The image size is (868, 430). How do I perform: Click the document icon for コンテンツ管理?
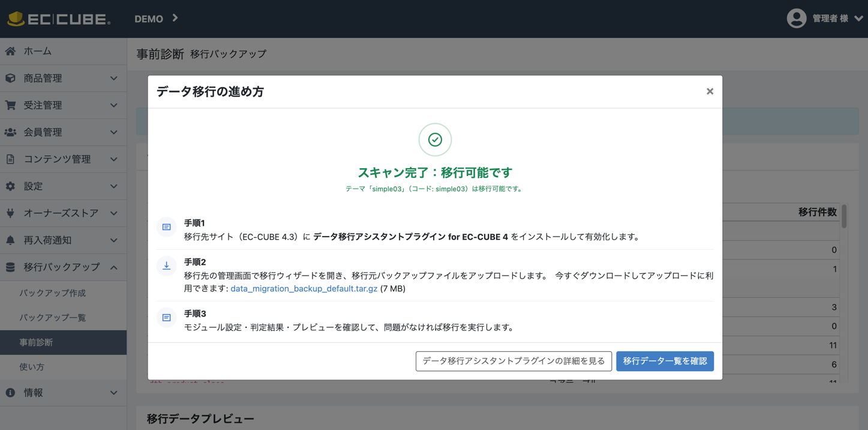(10, 159)
